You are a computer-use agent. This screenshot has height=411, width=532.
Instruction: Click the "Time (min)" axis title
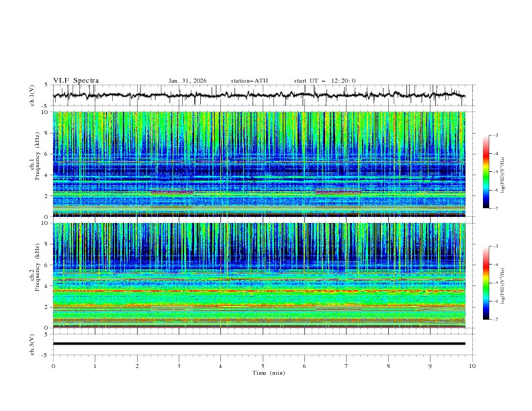(269, 373)
